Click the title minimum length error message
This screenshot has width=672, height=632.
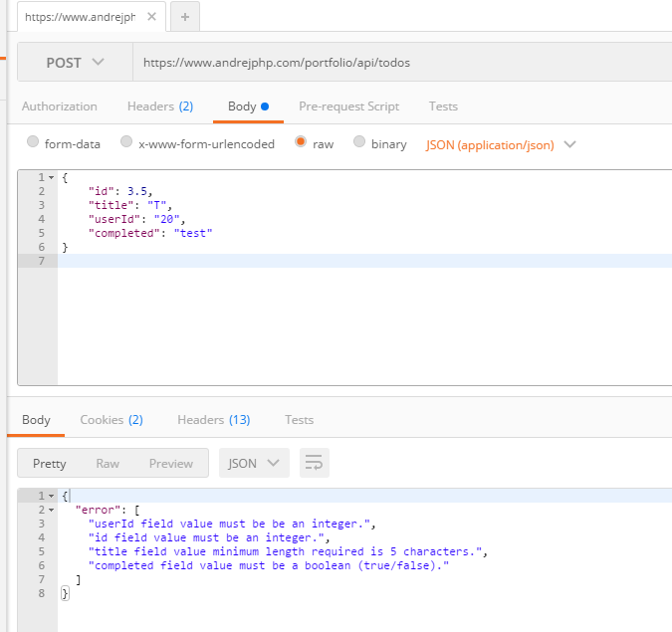[x=288, y=551]
